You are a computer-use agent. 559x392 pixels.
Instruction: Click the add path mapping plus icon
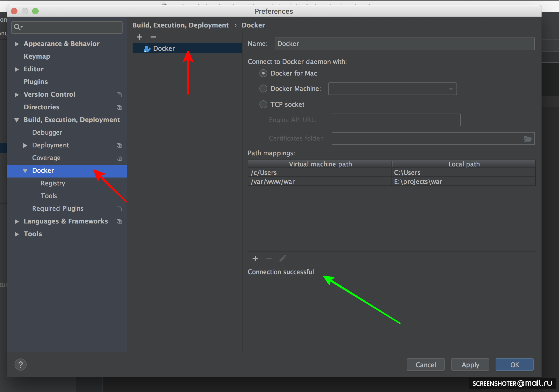[255, 258]
